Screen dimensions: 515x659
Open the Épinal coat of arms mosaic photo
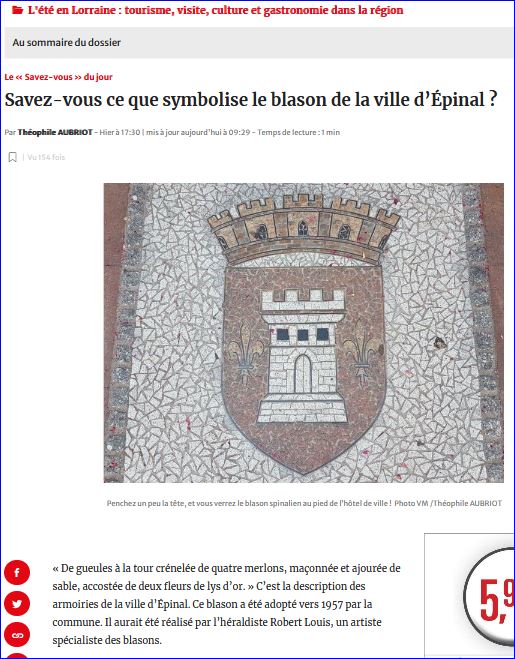click(x=304, y=333)
